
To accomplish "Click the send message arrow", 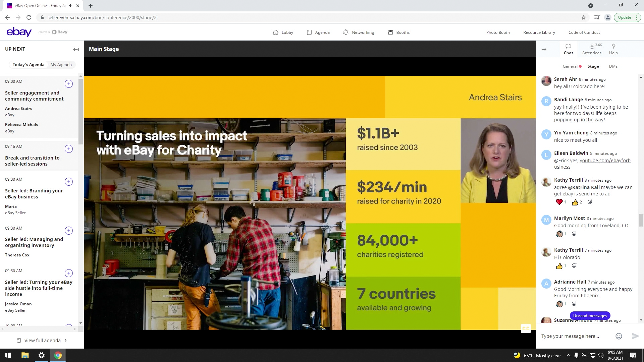I will (x=635, y=336).
